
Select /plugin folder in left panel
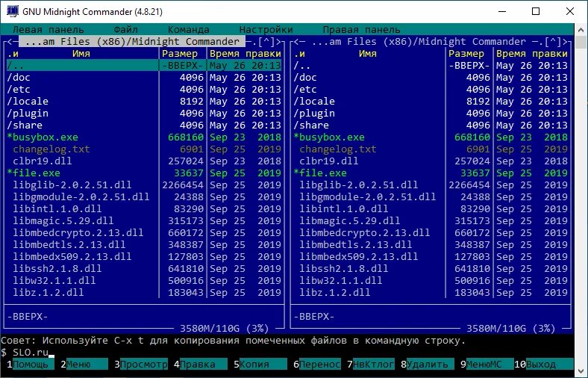point(144,114)
